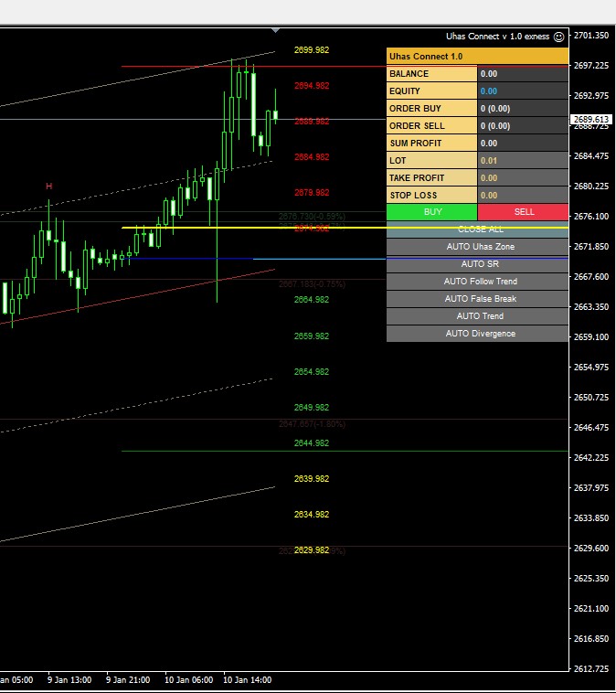The image size is (616, 693).
Task: Toggle the AUTO SR option
Action: tap(478, 264)
